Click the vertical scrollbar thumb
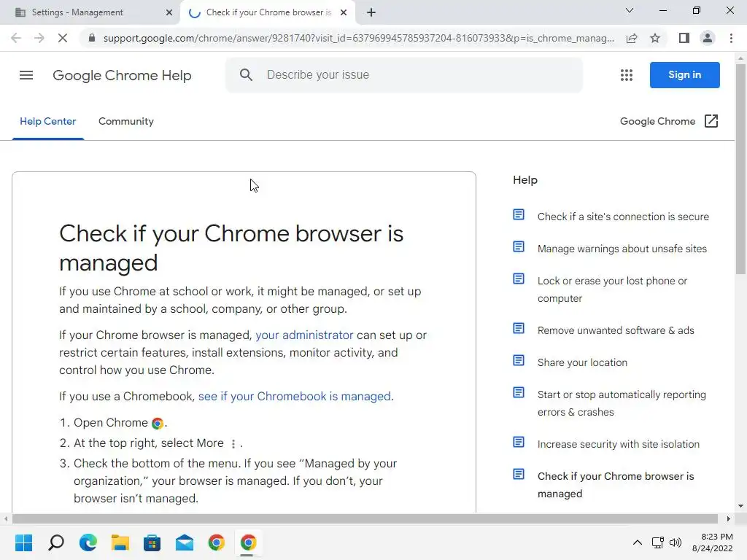This screenshot has height=560, width=747. tap(740, 169)
